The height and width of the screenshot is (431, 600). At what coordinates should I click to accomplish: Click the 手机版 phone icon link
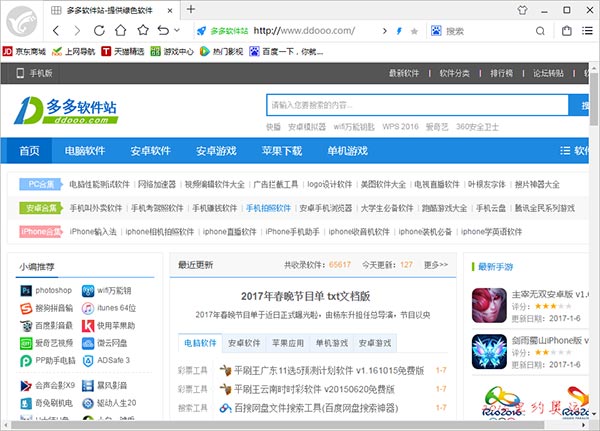(x=34, y=73)
